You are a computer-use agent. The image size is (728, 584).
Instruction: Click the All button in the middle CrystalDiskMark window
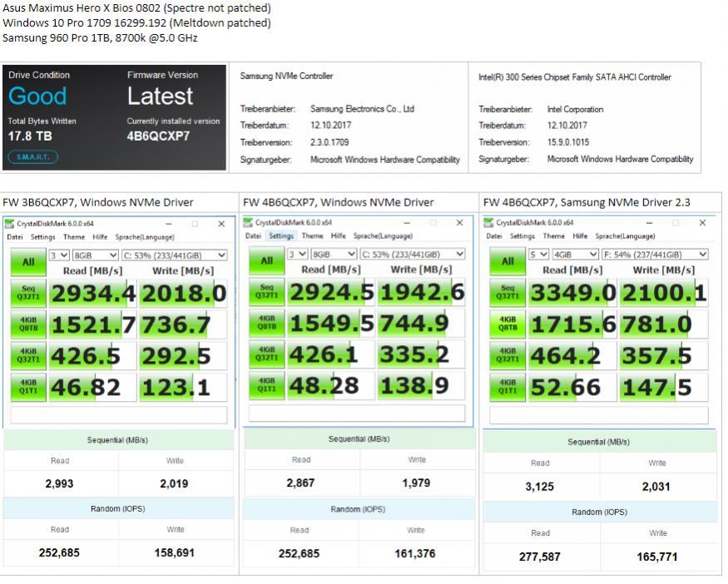tap(266, 261)
